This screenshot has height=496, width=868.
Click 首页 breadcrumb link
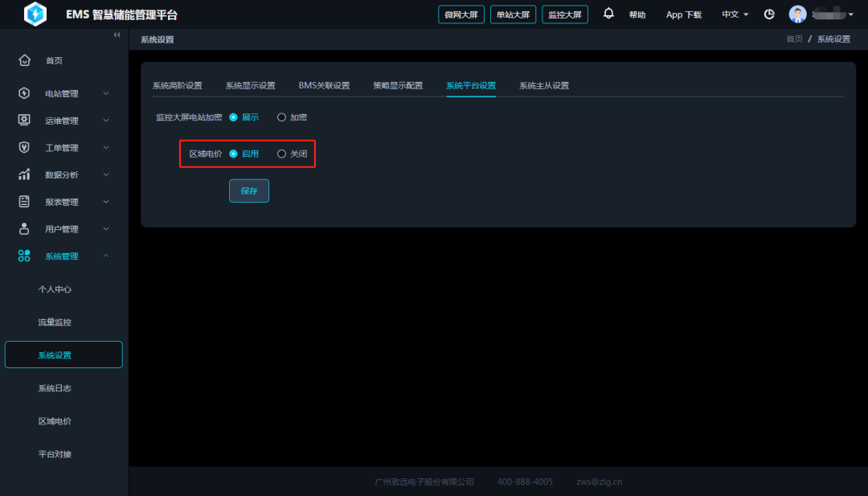click(x=793, y=39)
